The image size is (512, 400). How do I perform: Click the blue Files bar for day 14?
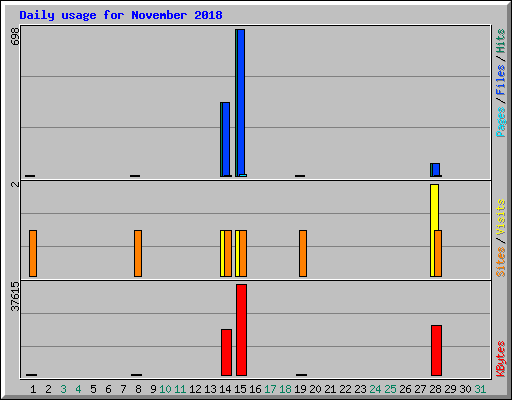226,139
